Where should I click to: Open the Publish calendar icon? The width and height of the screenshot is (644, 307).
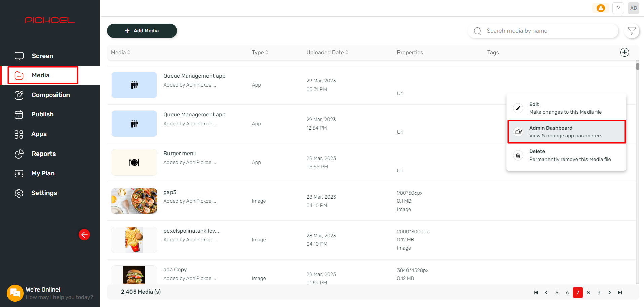(19, 114)
